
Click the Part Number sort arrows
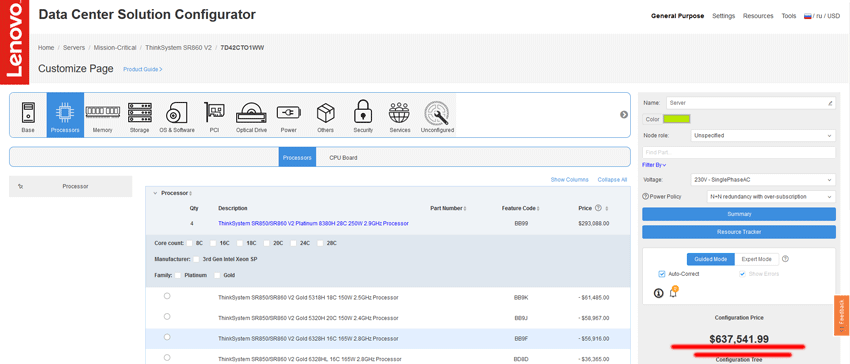(465, 208)
